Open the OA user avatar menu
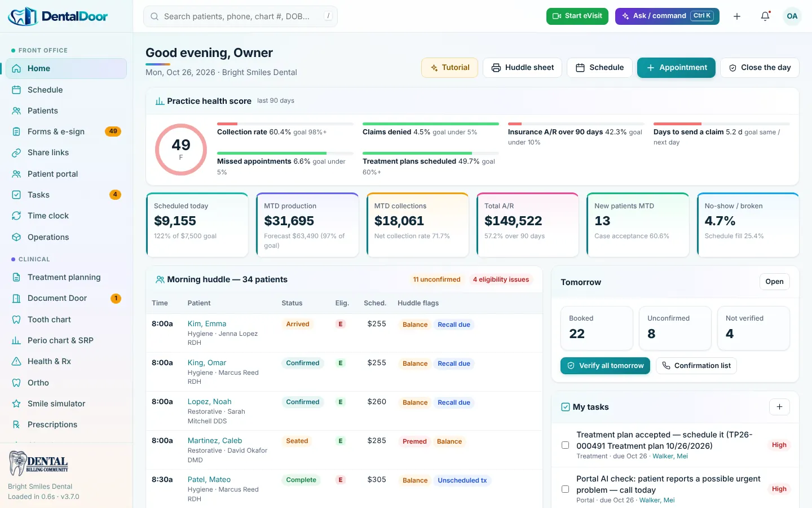Image resolution: width=812 pixels, height=508 pixels. pyautogui.click(x=792, y=16)
